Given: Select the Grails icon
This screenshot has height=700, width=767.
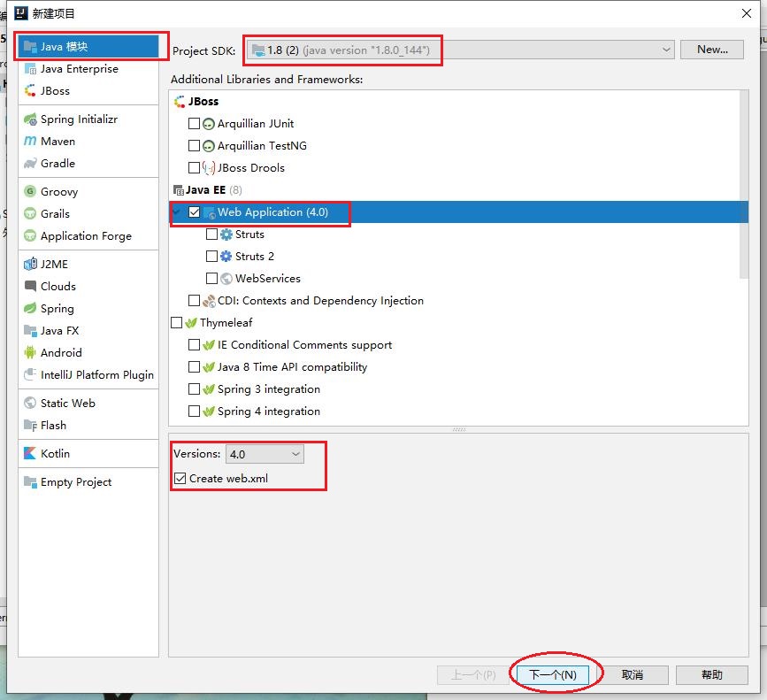Looking at the screenshot, I should point(30,214).
